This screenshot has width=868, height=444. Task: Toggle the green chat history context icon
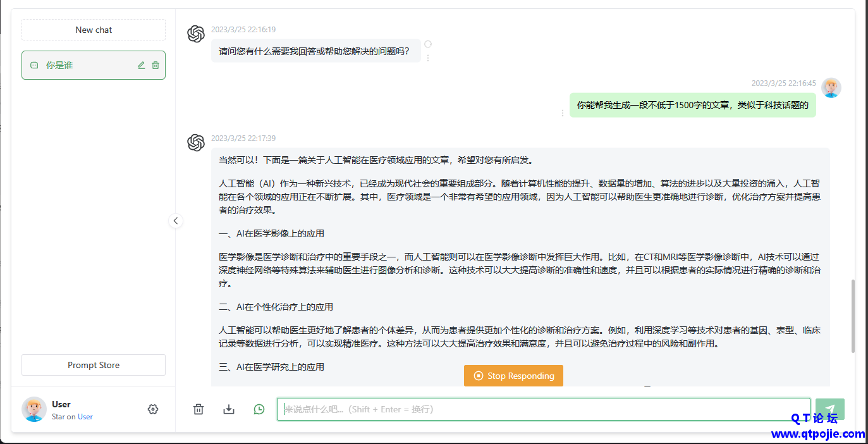point(259,409)
